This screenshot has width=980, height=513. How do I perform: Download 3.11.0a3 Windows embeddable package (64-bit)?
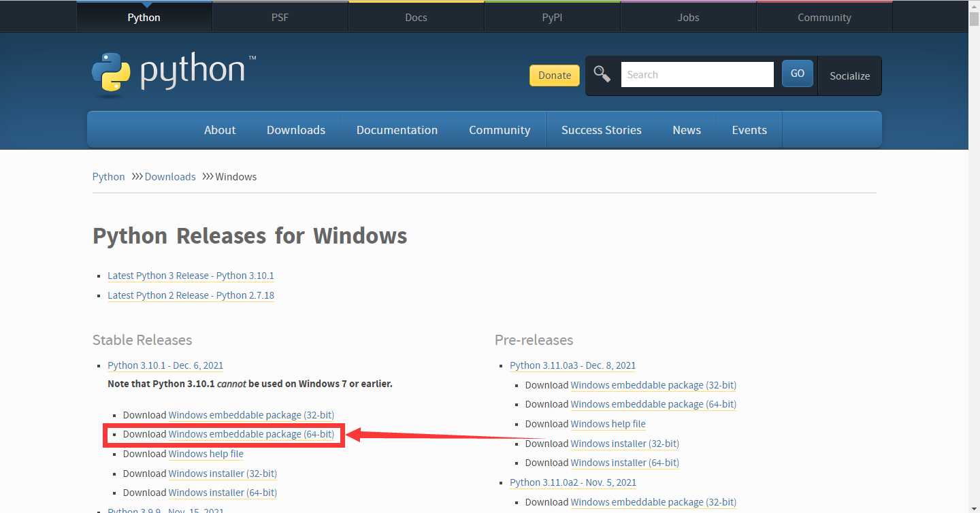click(x=653, y=404)
